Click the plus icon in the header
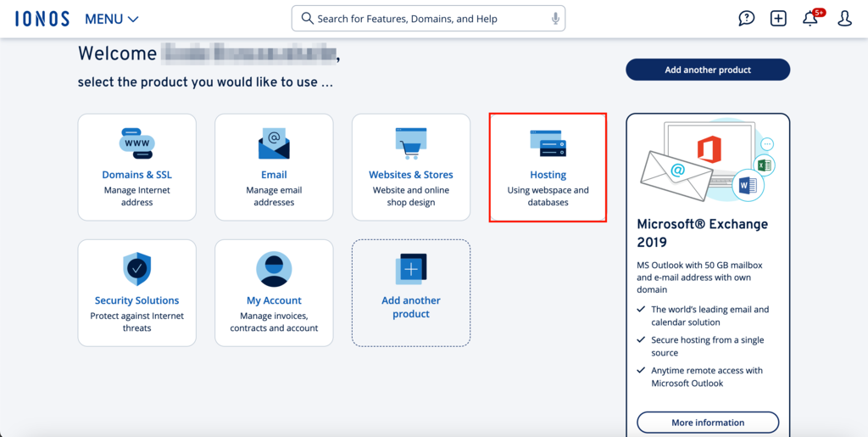 tap(778, 19)
